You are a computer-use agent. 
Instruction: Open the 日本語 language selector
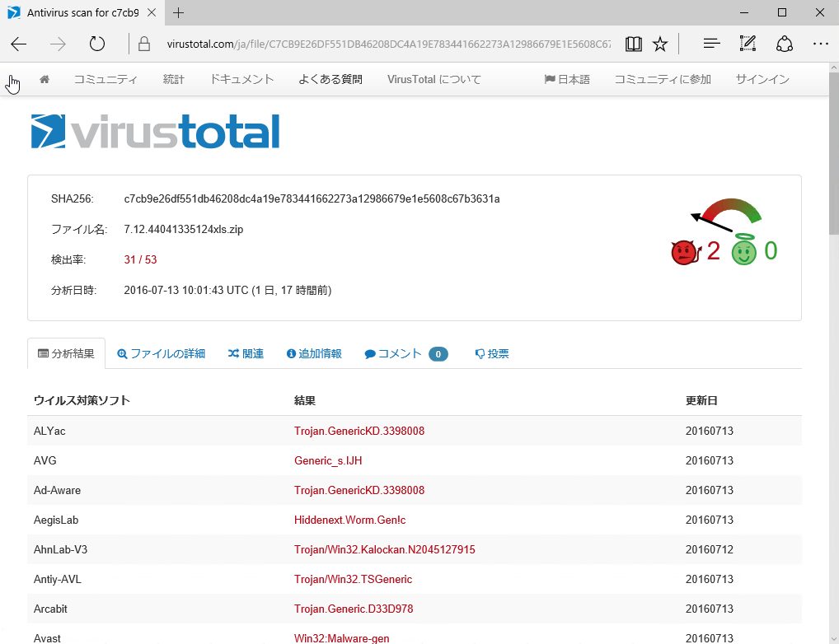pyautogui.click(x=567, y=79)
